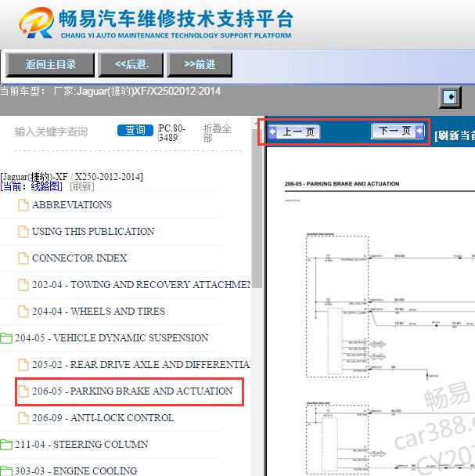Image resolution: width=475 pixels, height=476 pixels.
Task: Click the PC.80-3489 text
Action: 172,133
